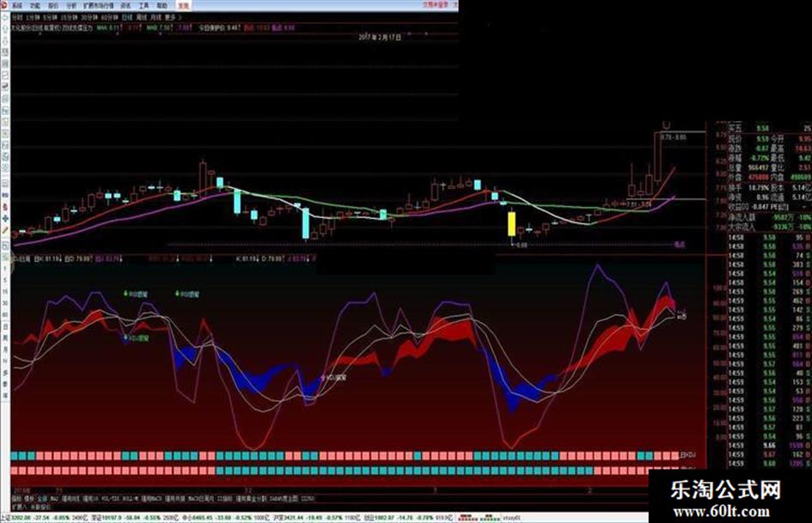Expand the 更多 periods dropdown
This screenshot has height=523, width=812.
click(x=172, y=17)
